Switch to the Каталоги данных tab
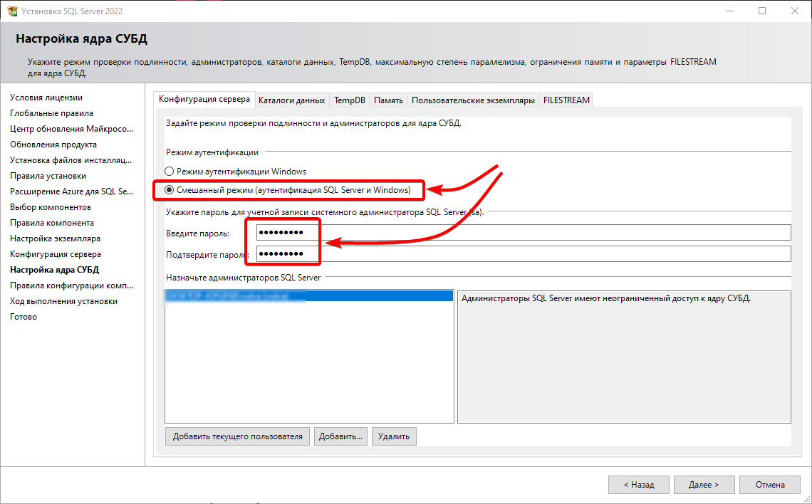The height and width of the screenshot is (504, 812). 291,100
